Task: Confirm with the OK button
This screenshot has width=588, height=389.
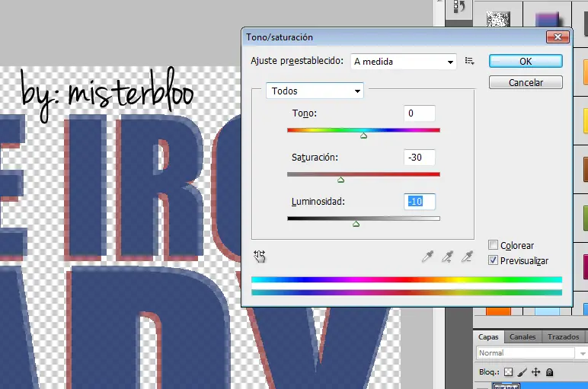Action: (526, 61)
